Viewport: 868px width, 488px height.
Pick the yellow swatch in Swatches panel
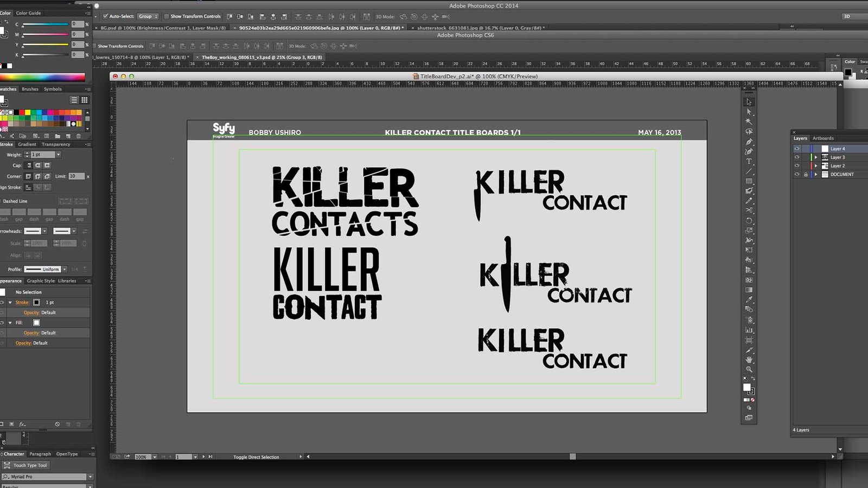pos(27,112)
